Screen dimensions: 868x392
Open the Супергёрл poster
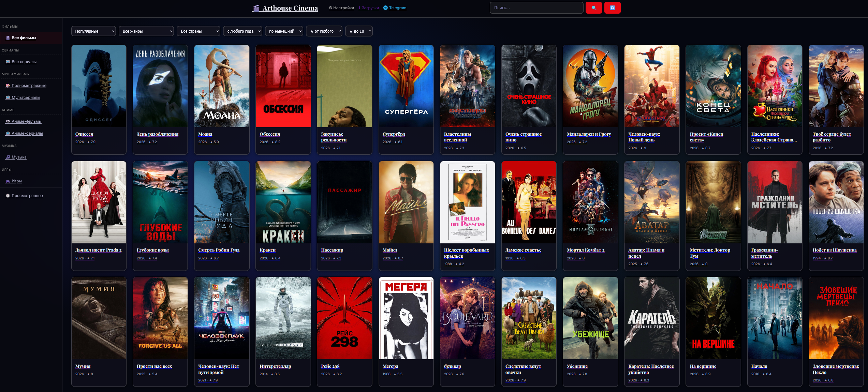coord(406,86)
